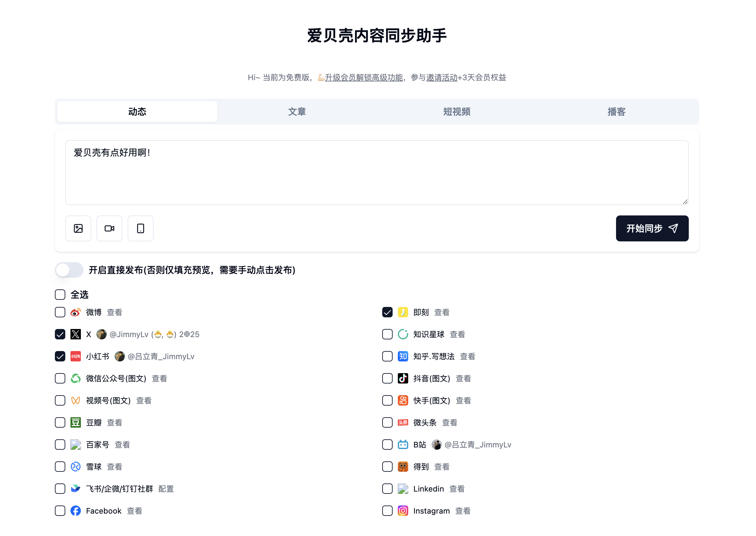Viewport: 756px width, 536px height.
Task: Click the add image icon button
Action: (x=78, y=229)
